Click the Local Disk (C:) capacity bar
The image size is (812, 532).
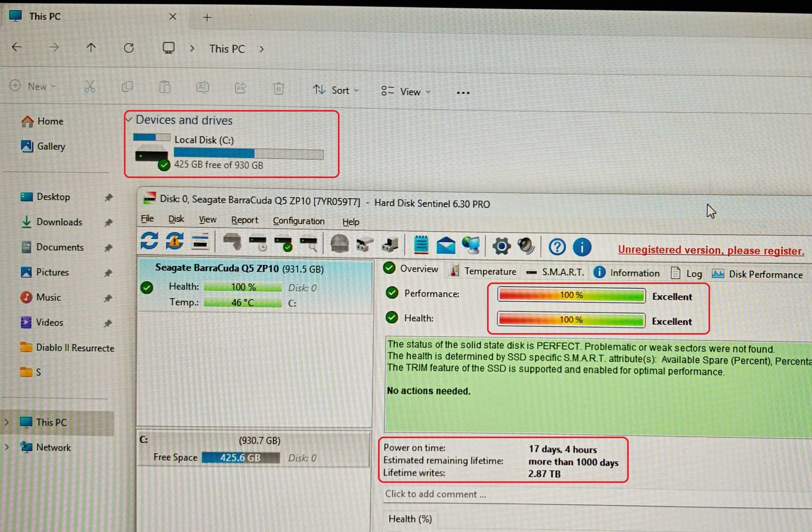249,154
